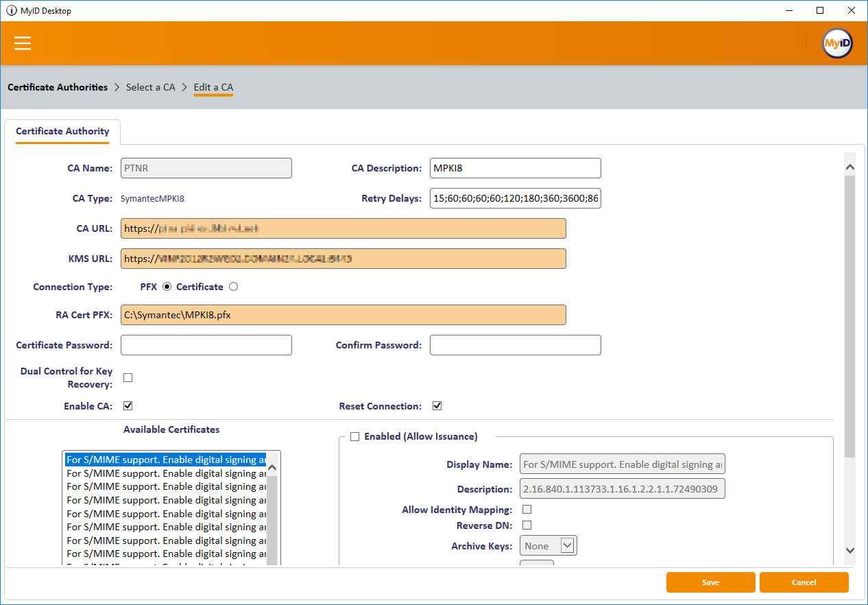
Task: Click the KMS URL field
Action: [343, 259]
